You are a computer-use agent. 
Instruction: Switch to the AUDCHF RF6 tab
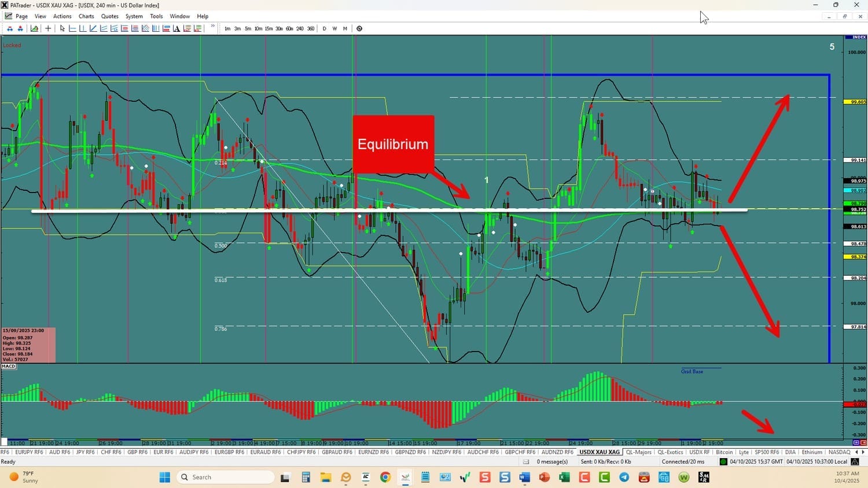pos(483,452)
